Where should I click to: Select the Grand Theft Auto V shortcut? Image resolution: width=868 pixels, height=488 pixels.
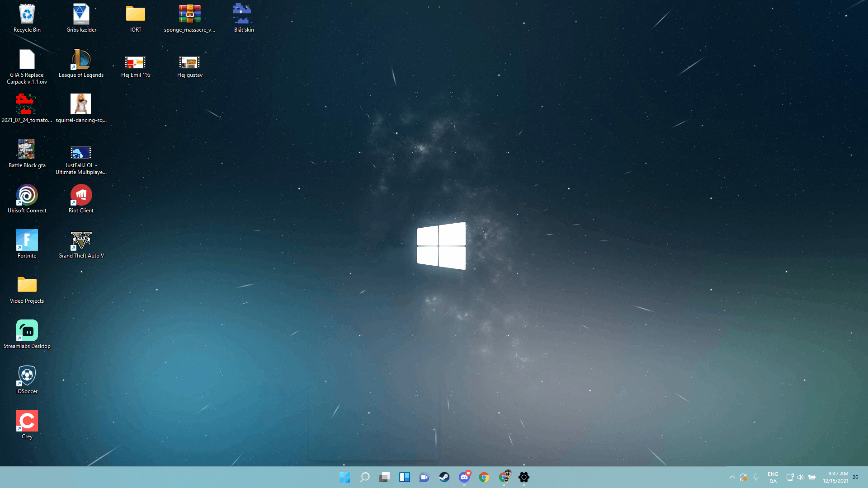point(81,244)
